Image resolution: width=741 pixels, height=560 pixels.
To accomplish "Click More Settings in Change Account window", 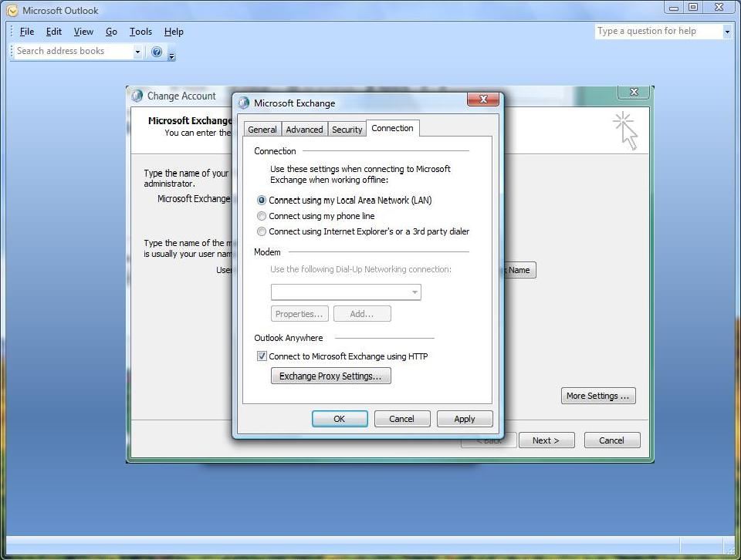I will 598,396.
